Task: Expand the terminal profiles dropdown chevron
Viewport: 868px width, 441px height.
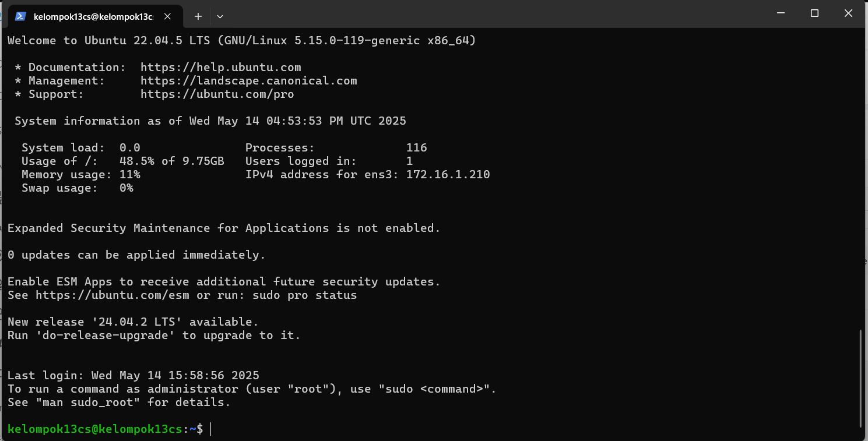Action: pyautogui.click(x=220, y=16)
